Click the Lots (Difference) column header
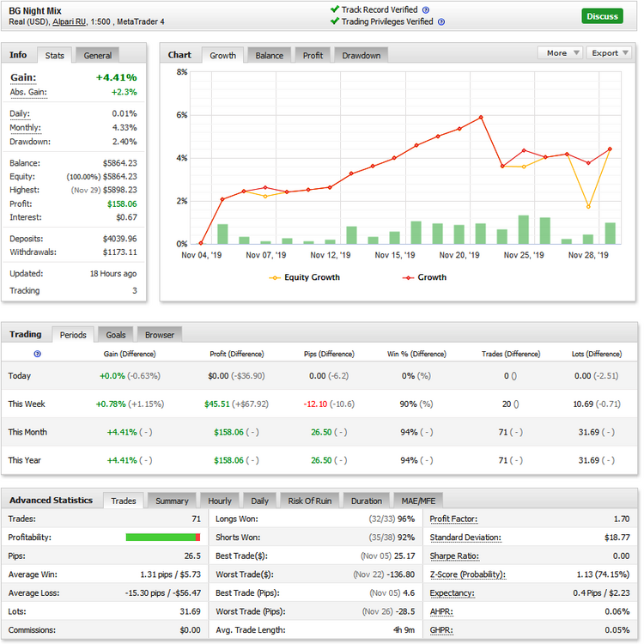This screenshot has width=644, height=644. coord(597,354)
